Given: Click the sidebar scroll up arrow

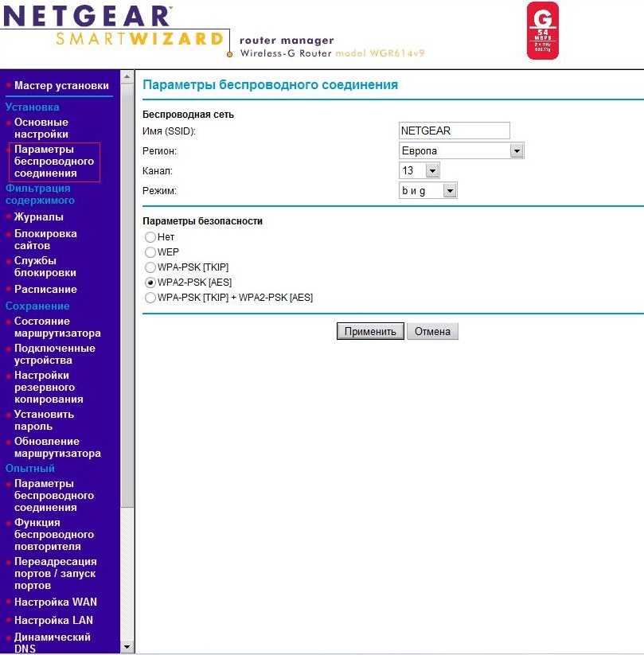Looking at the screenshot, I should pos(127,77).
